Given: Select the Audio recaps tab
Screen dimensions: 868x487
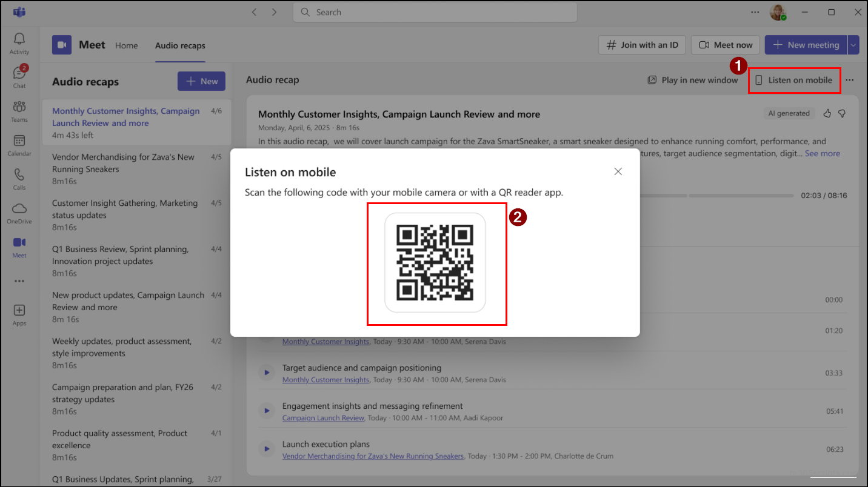Looking at the screenshot, I should (x=180, y=45).
